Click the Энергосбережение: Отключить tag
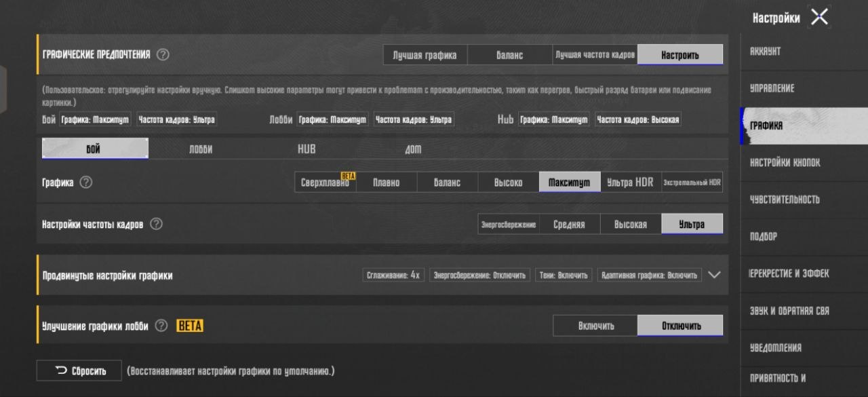868x397 pixels. click(479, 276)
